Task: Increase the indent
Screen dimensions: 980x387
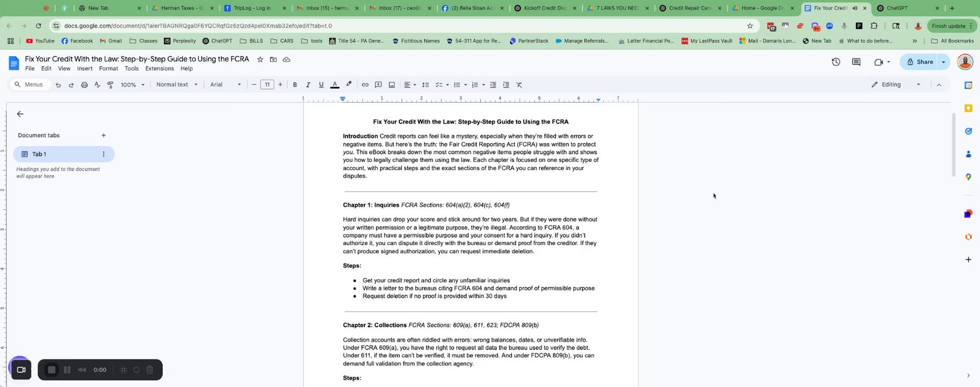Action: coord(506,85)
